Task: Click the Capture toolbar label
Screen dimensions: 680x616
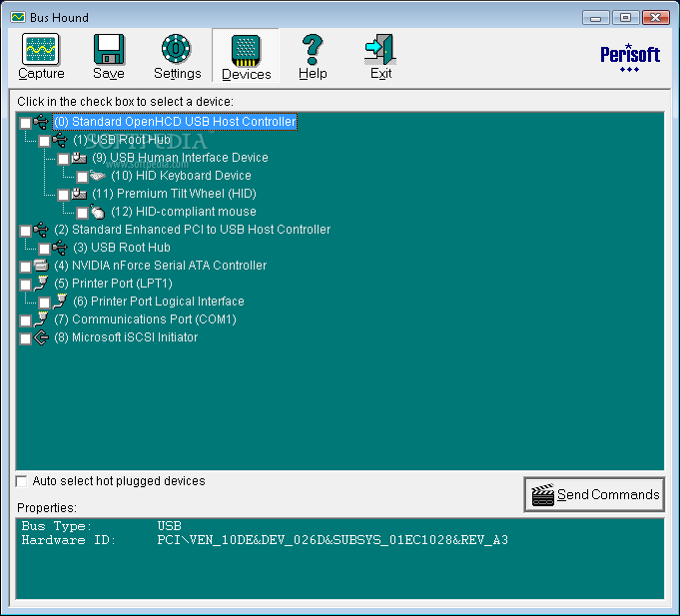Action: [41, 73]
